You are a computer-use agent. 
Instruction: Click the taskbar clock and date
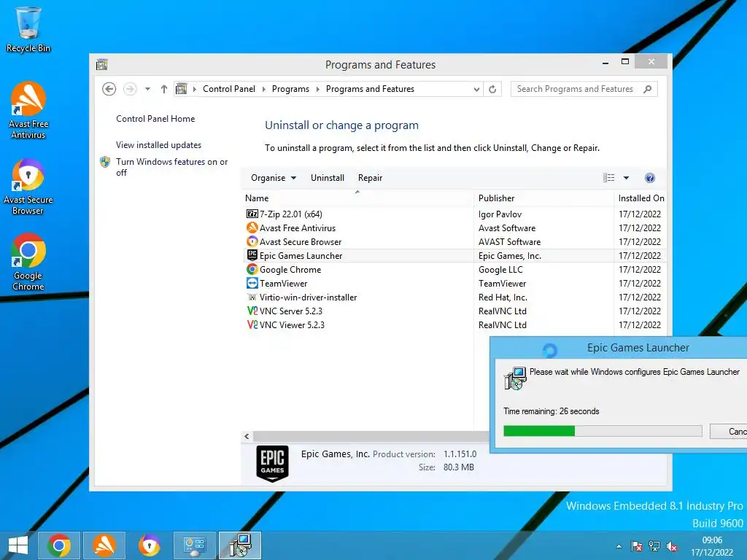point(712,546)
